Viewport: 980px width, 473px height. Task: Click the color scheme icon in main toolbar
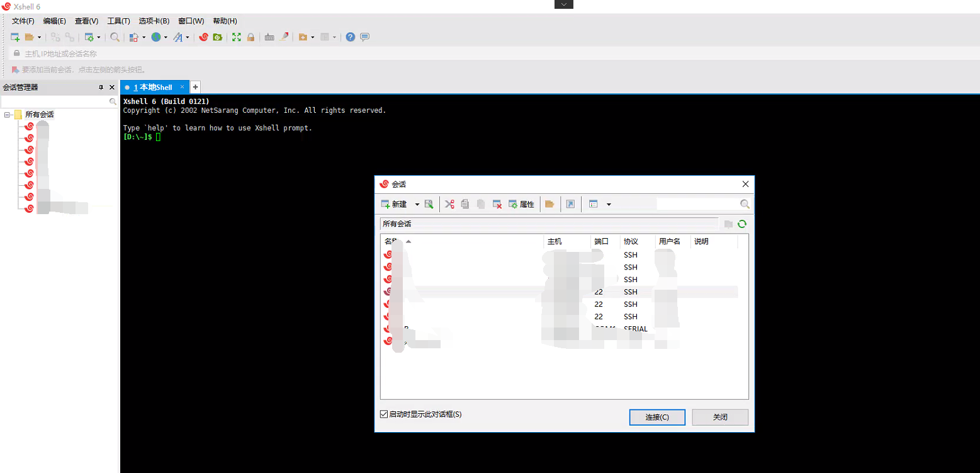(x=133, y=37)
